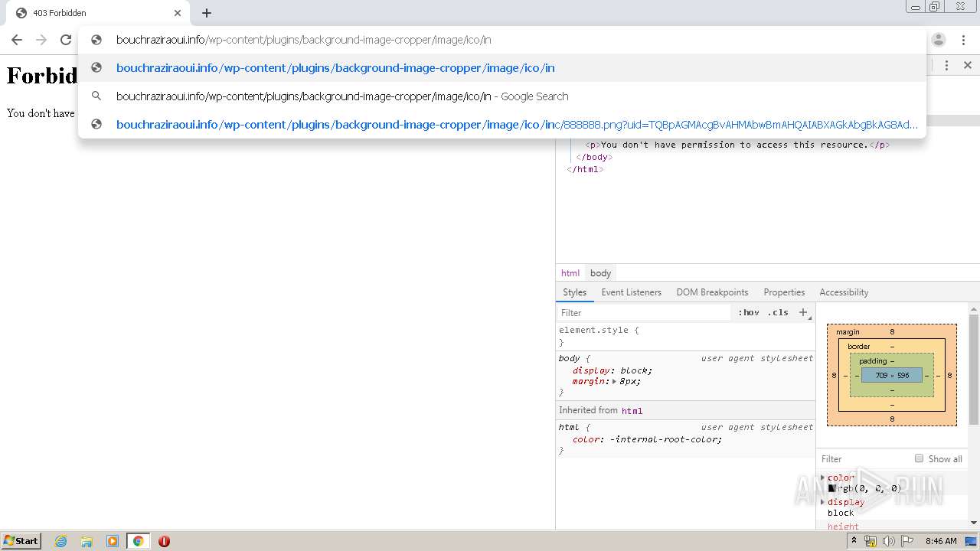Screen dimensions: 980x551
Task: Launch Internet Explorer from taskbar
Action: pos(61,541)
